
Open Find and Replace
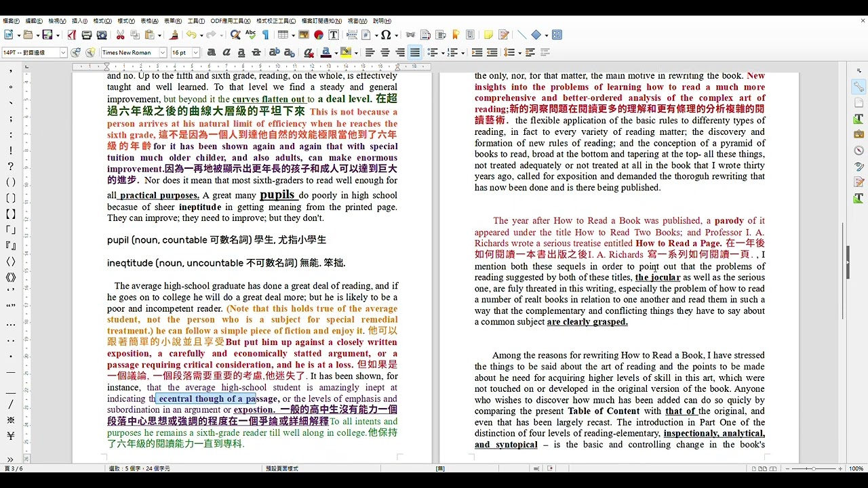click(x=235, y=35)
